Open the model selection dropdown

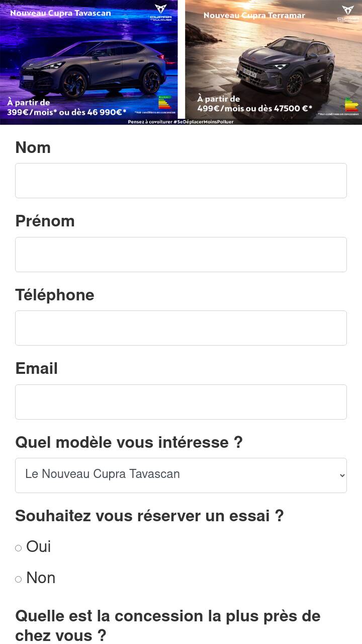(x=181, y=475)
